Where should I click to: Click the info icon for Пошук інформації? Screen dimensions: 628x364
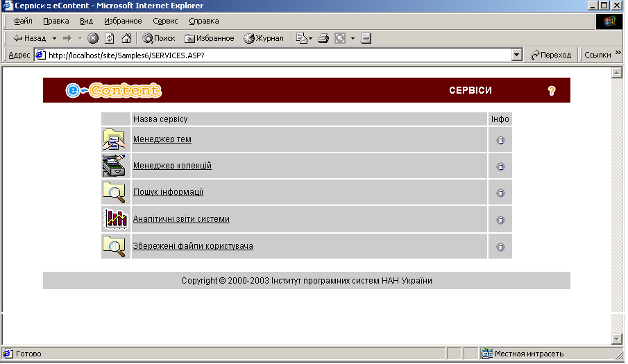point(500,193)
